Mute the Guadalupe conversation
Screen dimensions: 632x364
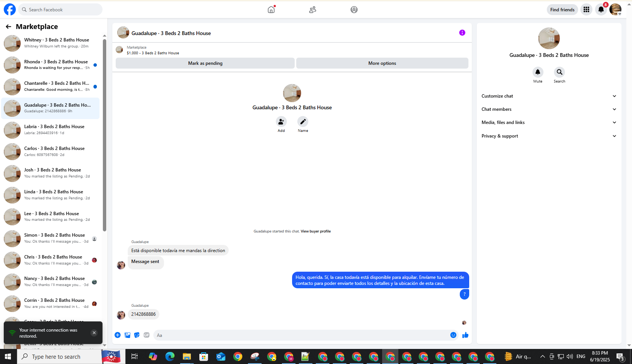(538, 72)
